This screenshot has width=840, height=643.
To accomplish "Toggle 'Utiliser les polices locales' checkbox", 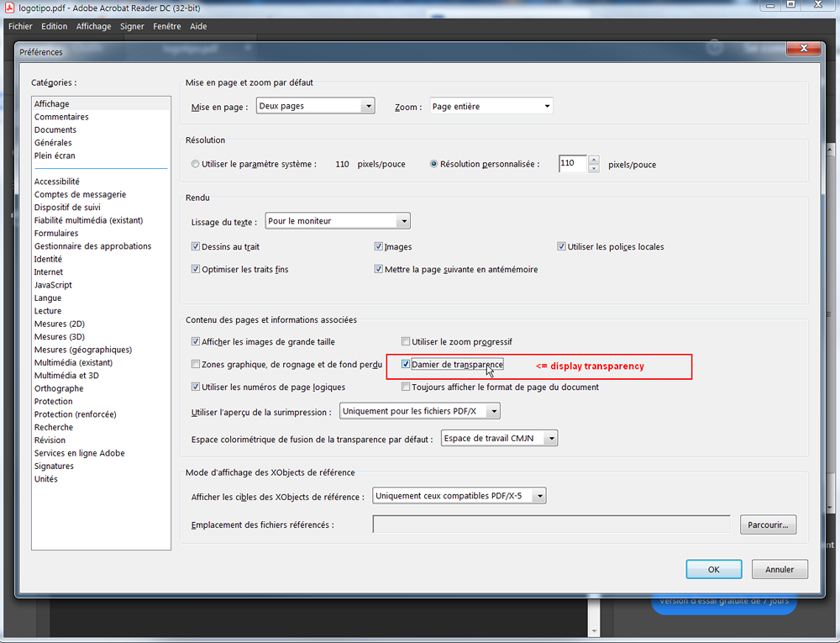I will [x=561, y=246].
